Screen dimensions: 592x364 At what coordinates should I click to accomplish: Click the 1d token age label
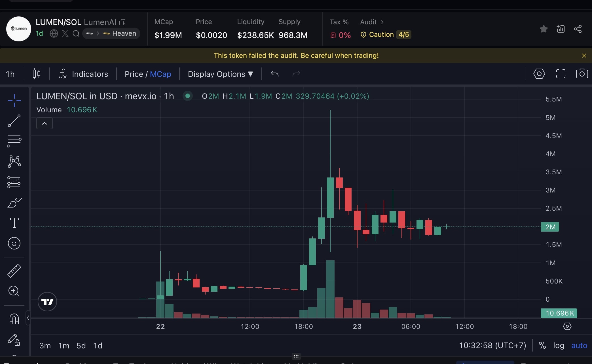pos(39,33)
